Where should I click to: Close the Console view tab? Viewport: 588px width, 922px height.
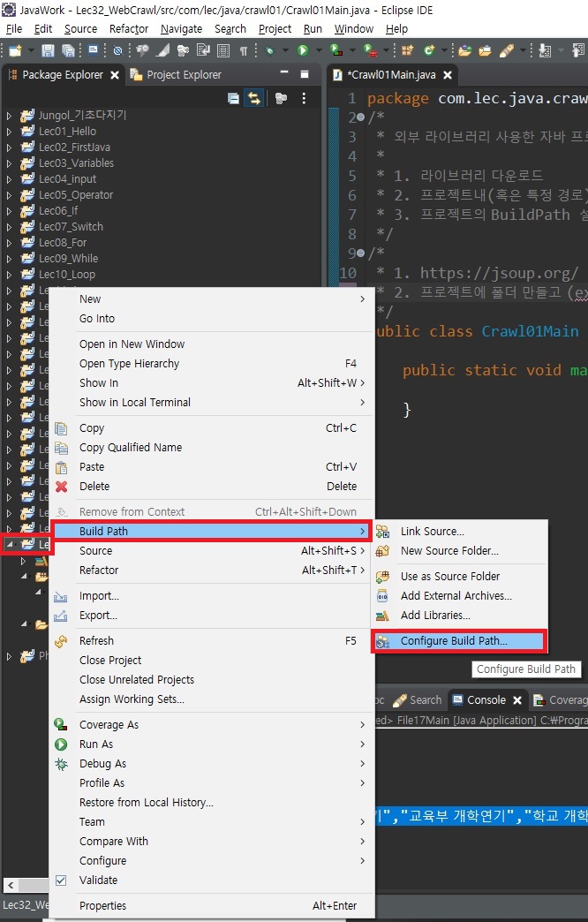coord(517,700)
